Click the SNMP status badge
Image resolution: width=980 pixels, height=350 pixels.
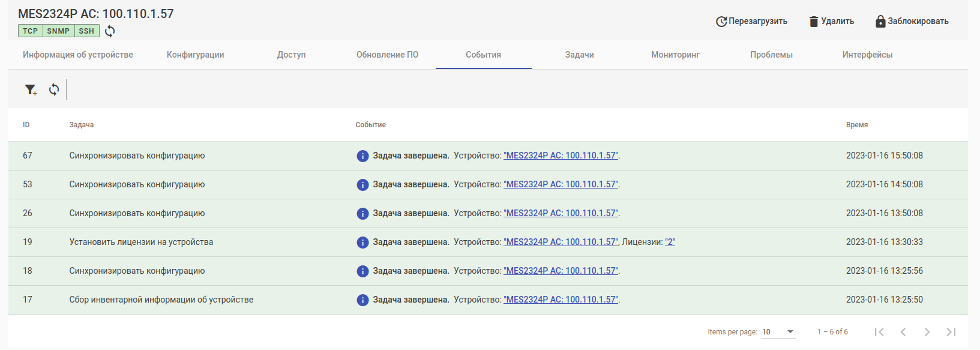point(58,31)
